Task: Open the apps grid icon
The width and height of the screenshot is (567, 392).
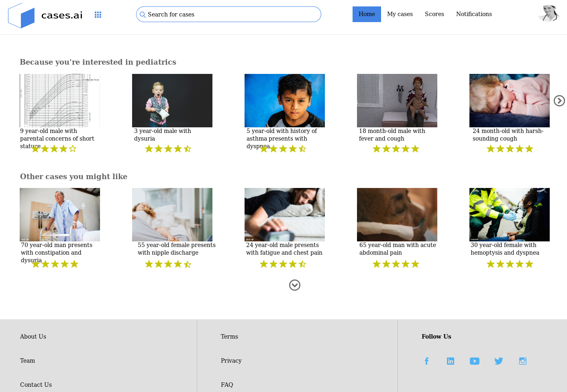Action: coord(98,15)
